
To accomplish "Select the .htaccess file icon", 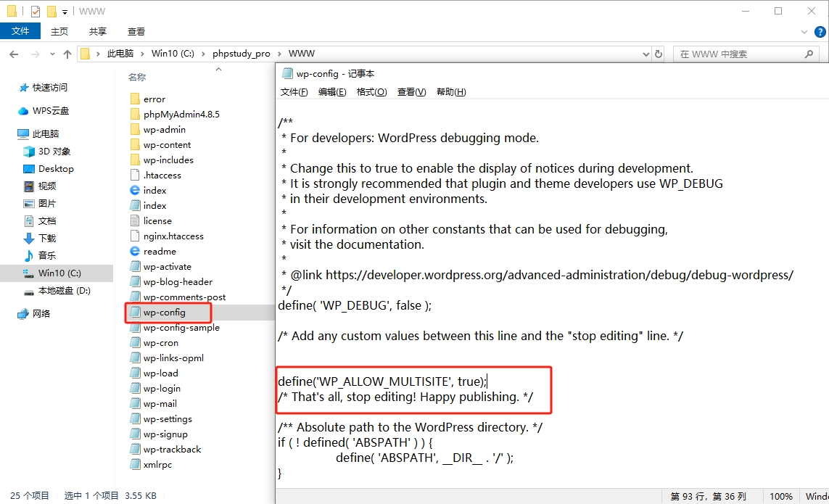I will point(135,175).
